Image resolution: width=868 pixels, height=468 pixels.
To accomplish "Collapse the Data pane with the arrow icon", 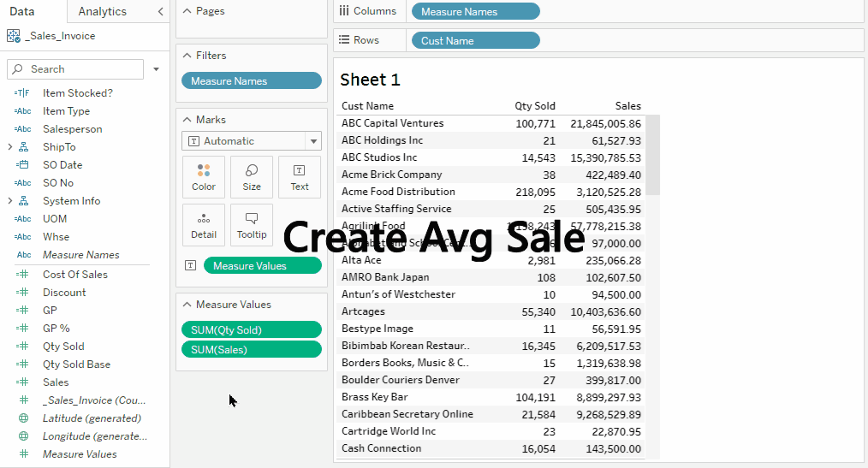I will click(160, 11).
